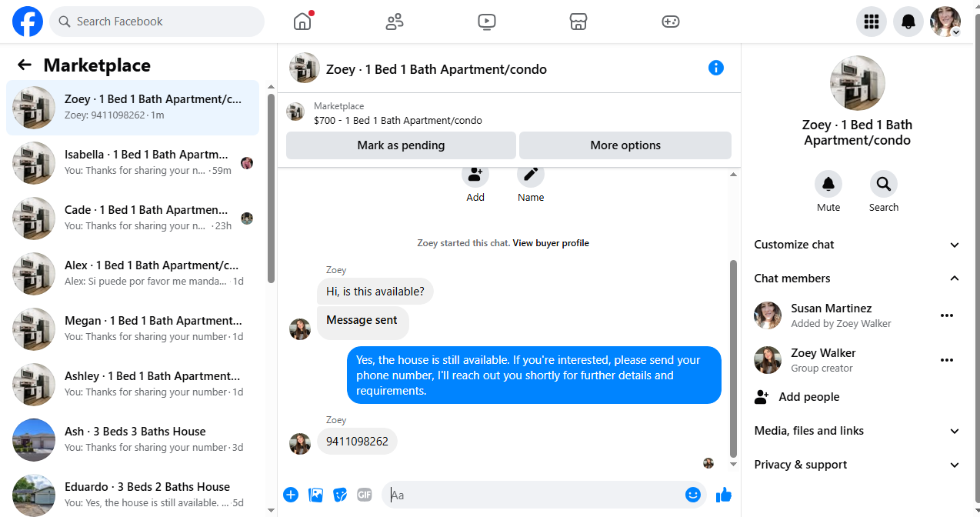Open options menu for Susan Martinez
980x517 pixels.
(x=947, y=315)
